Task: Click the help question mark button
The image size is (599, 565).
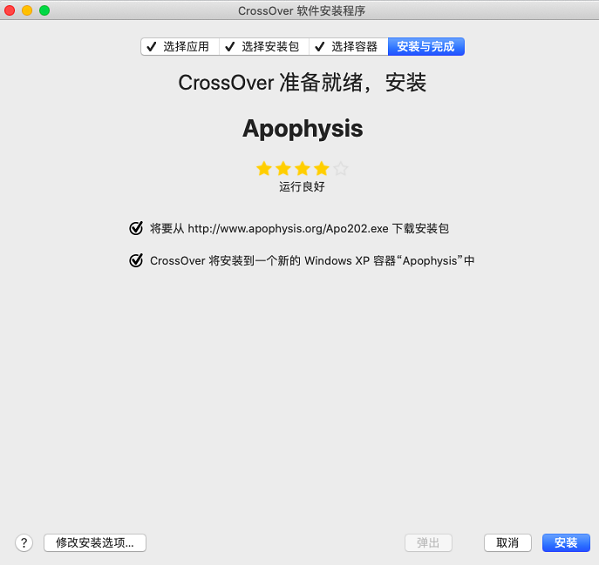Action: (24, 542)
